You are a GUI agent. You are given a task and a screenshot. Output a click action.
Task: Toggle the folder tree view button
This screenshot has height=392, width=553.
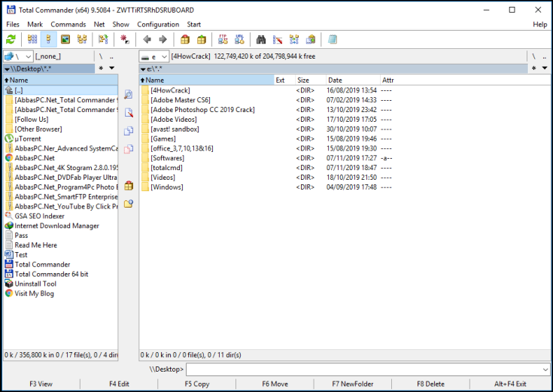pos(82,39)
